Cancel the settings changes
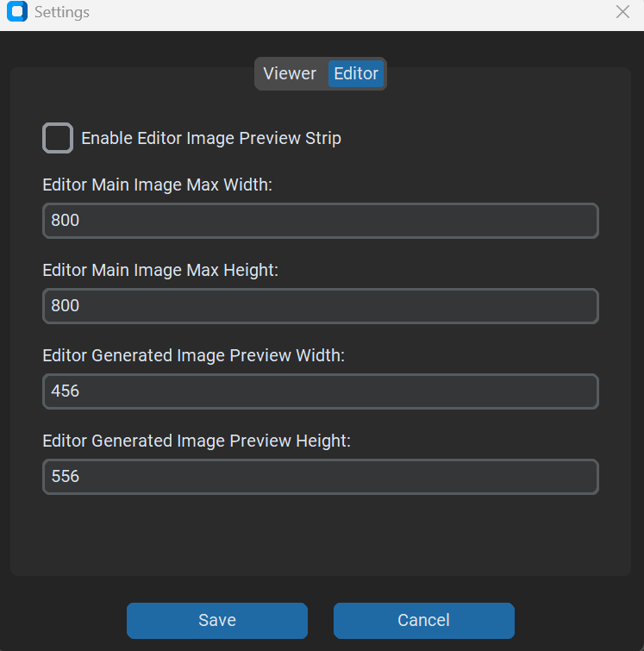Viewport: 644px width, 651px height. (423, 621)
